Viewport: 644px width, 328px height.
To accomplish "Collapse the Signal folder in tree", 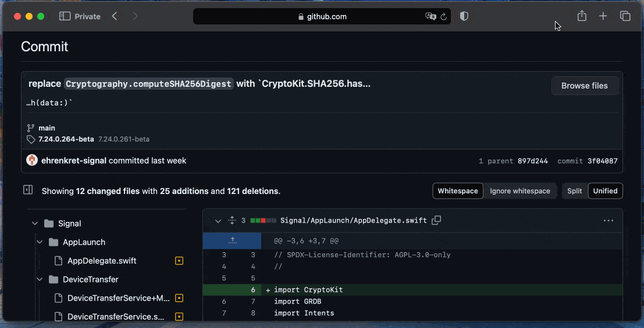I will [35, 224].
